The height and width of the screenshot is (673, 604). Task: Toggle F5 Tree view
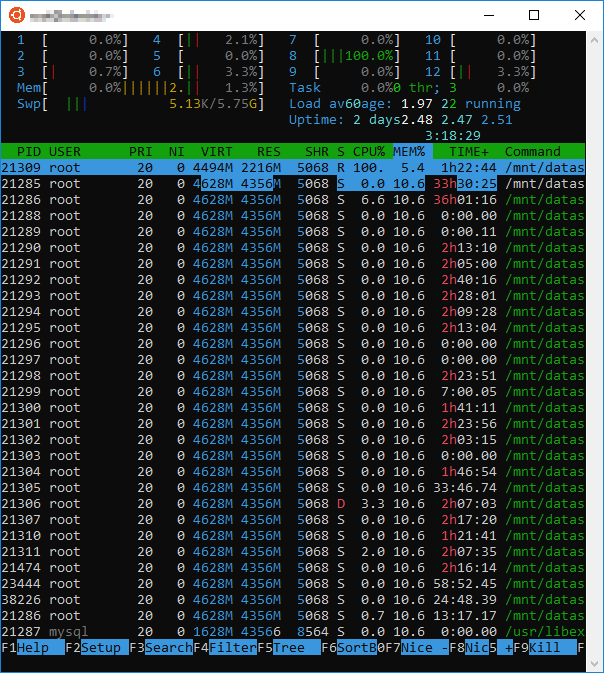pos(289,647)
